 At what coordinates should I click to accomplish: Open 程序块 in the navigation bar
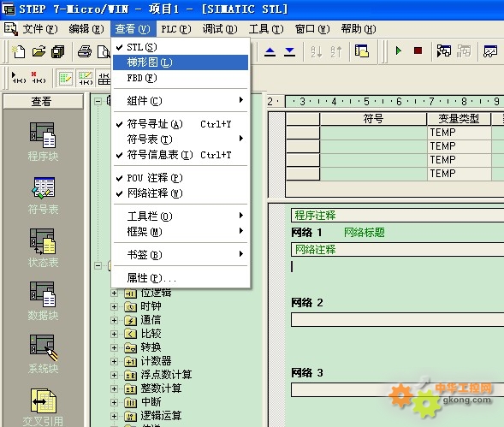tap(43, 141)
